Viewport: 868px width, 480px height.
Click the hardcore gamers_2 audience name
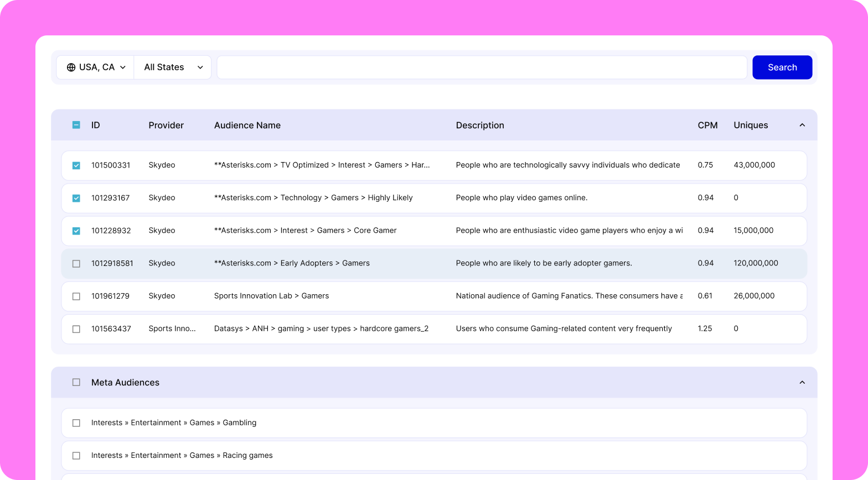[321, 328]
